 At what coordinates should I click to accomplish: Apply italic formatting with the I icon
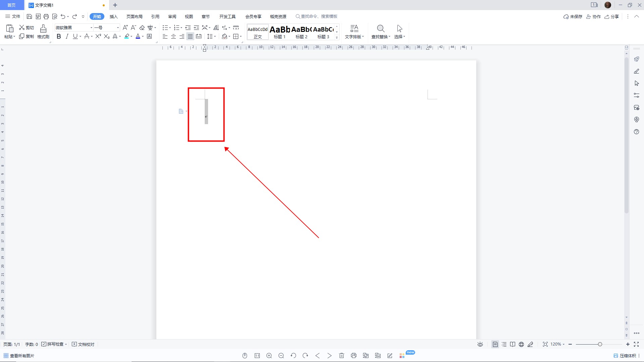point(67,37)
